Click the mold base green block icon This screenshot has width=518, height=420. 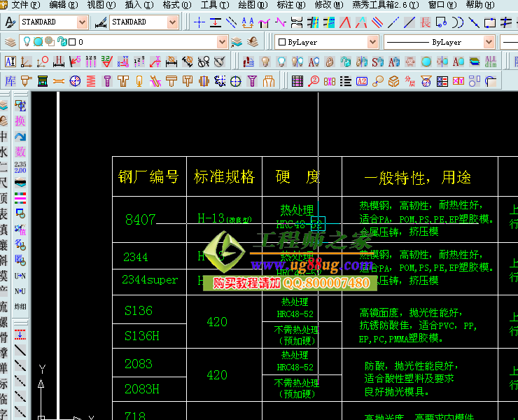[43, 81]
